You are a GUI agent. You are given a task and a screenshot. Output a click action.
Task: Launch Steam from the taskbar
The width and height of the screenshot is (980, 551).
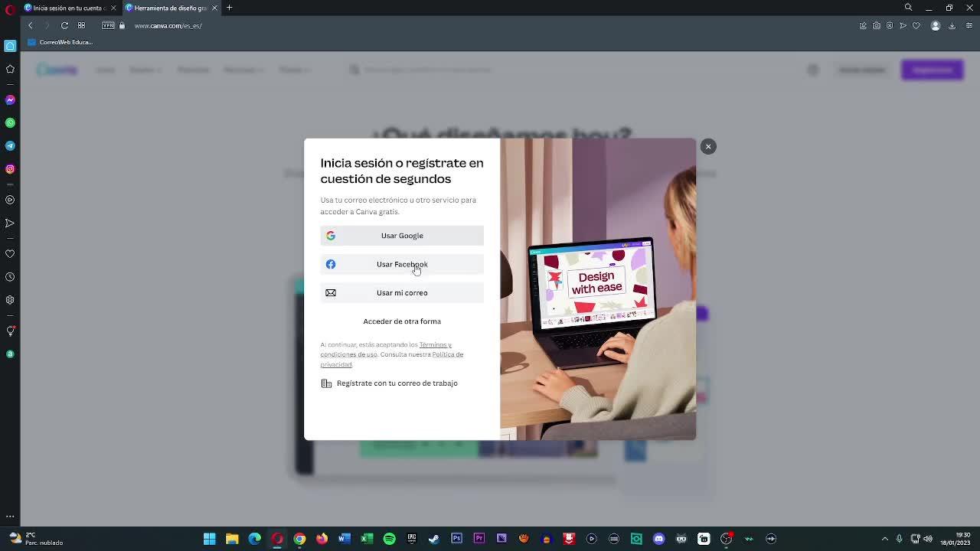pos(434,539)
